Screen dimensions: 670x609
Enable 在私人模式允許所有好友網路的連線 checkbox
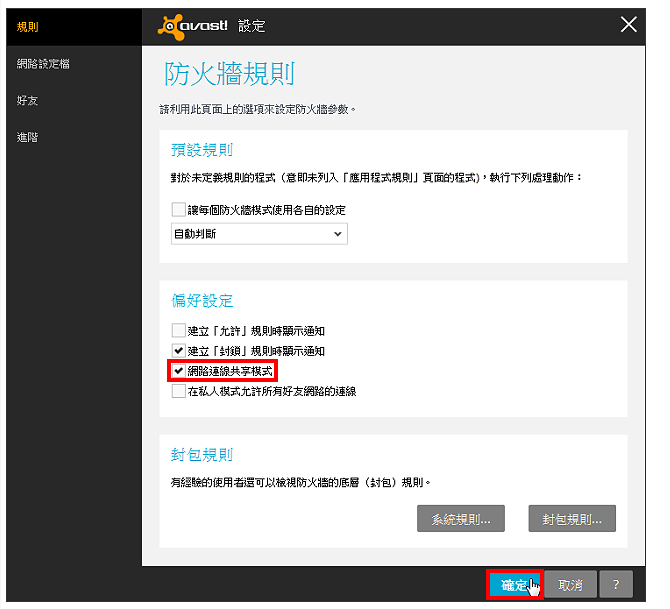[x=178, y=391]
